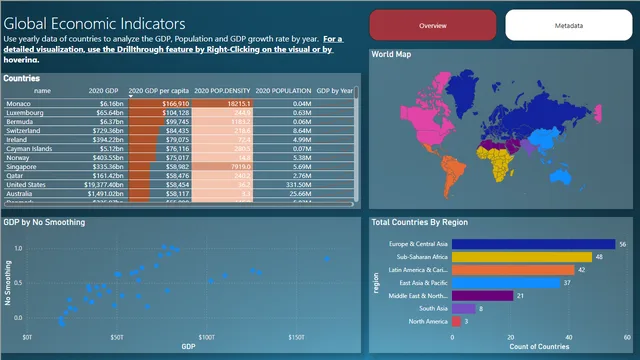Image resolution: width=640 pixels, height=360 pixels.
Task: Click Europe & Central Asia axis label
Action: point(418,244)
